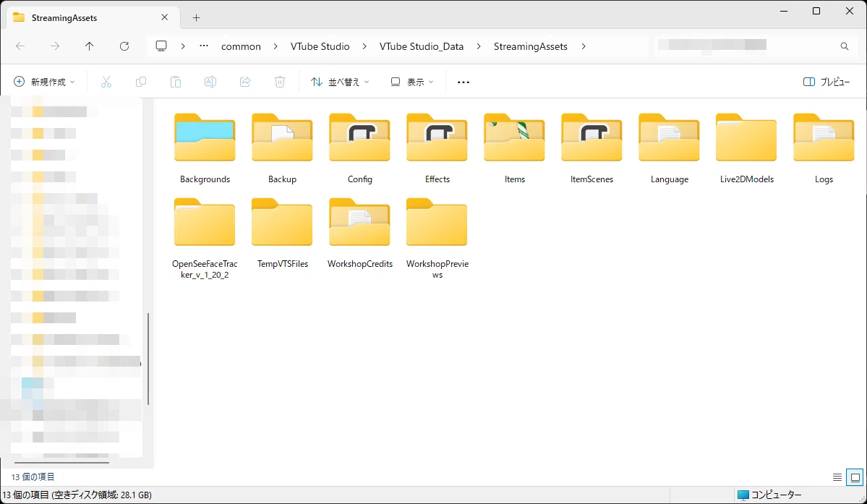The width and height of the screenshot is (867, 504).
Task: Click the Delete trash can icon
Action: pyautogui.click(x=280, y=82)
